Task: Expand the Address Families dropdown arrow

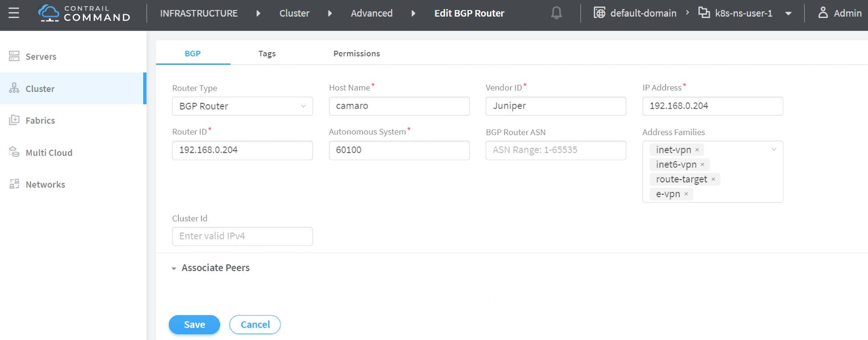Action: point(774,150)
